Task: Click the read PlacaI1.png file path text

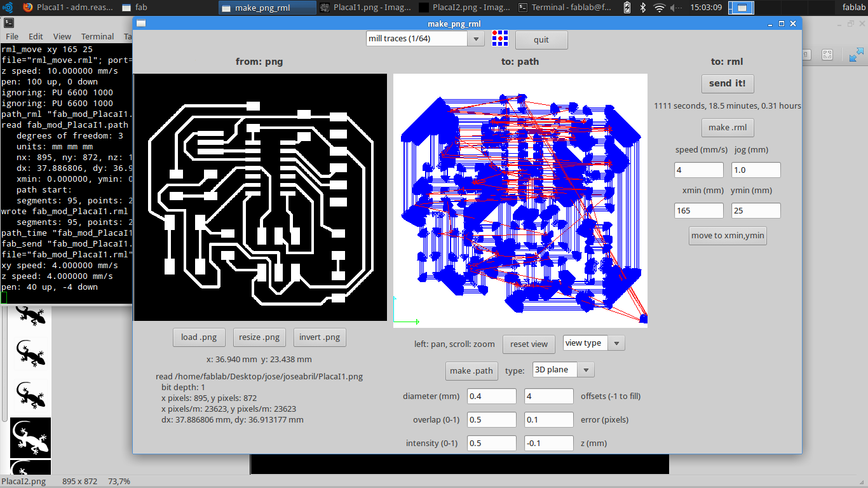Action: [x=259, y=376]
